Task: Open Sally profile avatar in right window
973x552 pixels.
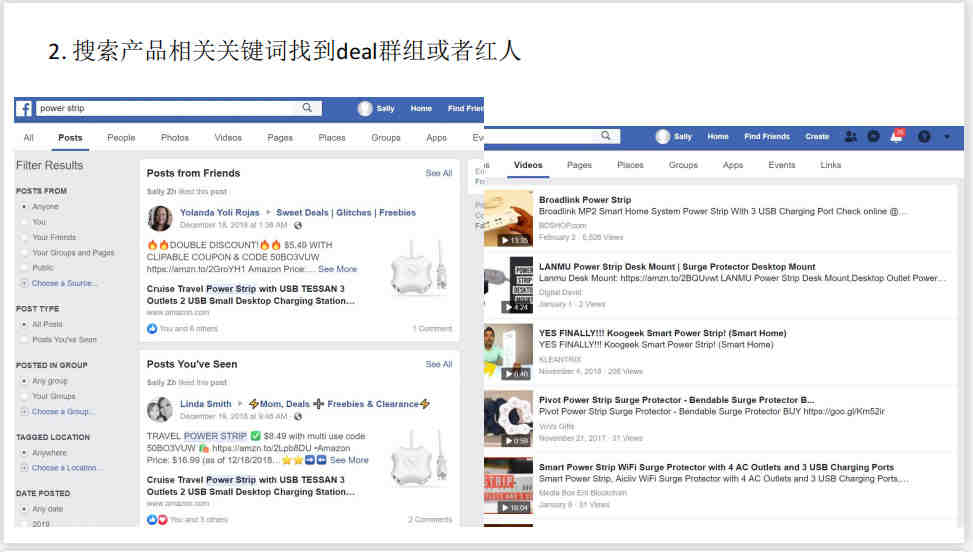Action: [x=663, y=136]
